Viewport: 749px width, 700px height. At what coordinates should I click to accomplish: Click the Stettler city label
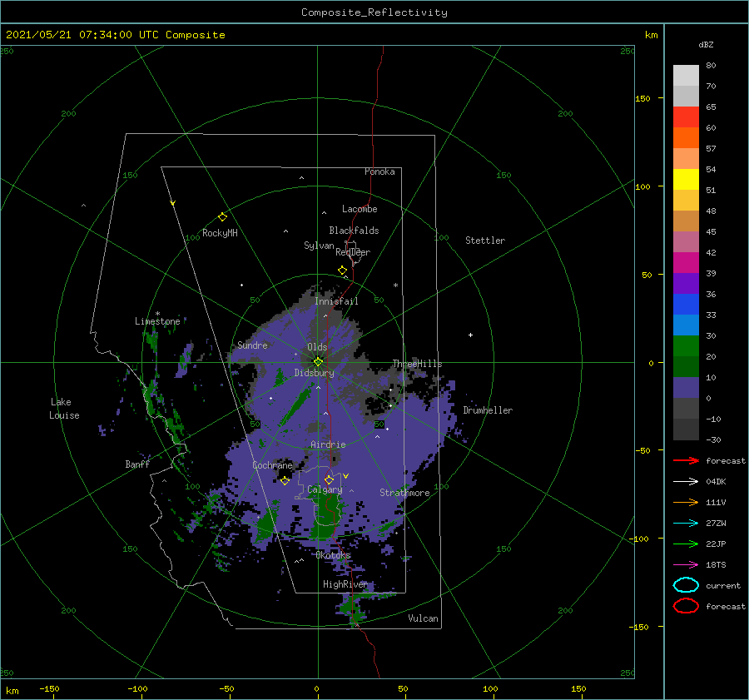click(x=485, y=241)
